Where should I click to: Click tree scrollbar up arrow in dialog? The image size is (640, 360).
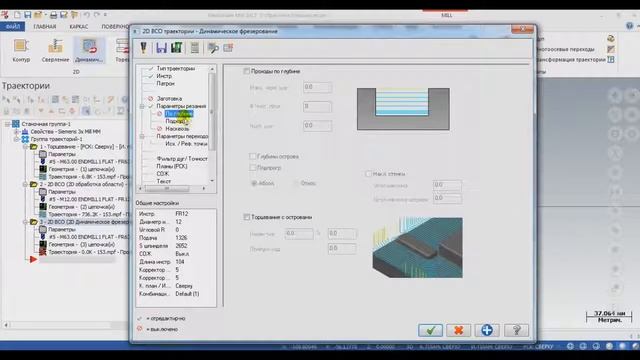pyautogui.click(x=212, y=69)
